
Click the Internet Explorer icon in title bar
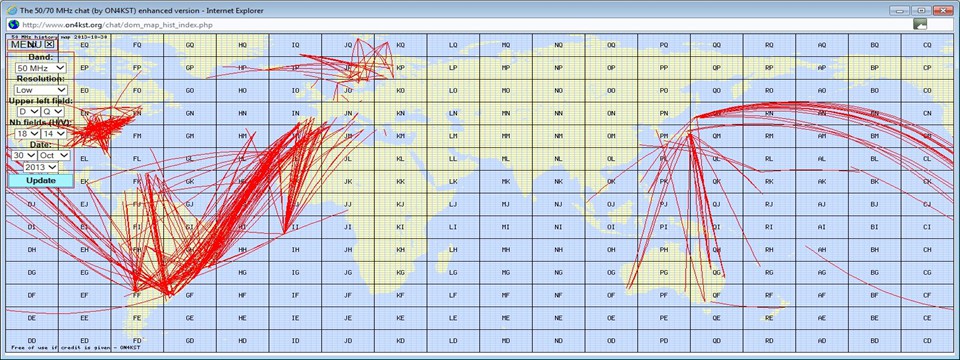(12, 10)
